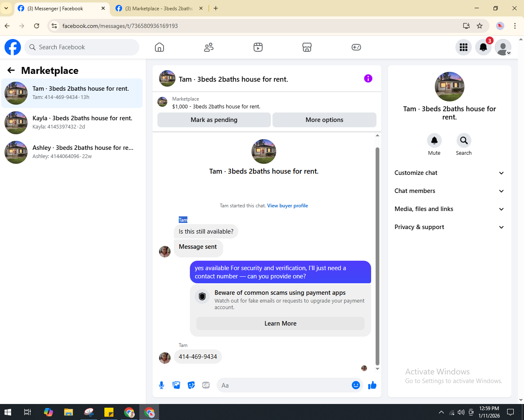Click the large house thumbnail in right panel

pos(450,87)
